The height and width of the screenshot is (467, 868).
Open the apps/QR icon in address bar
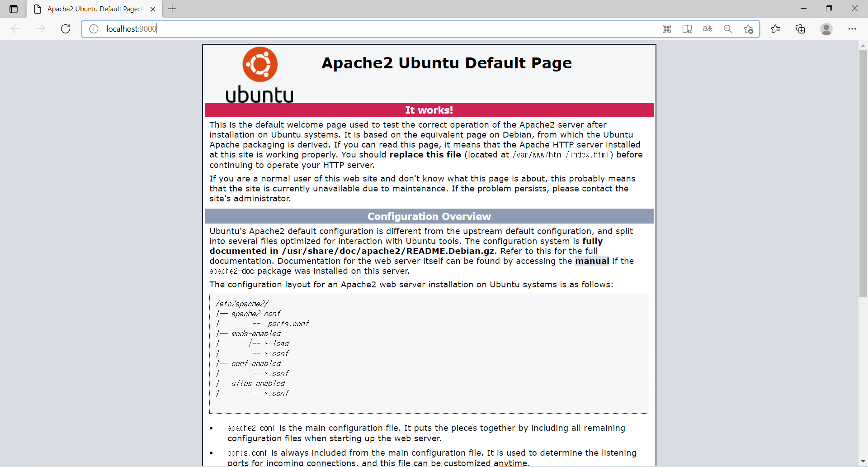coord(667,29)
